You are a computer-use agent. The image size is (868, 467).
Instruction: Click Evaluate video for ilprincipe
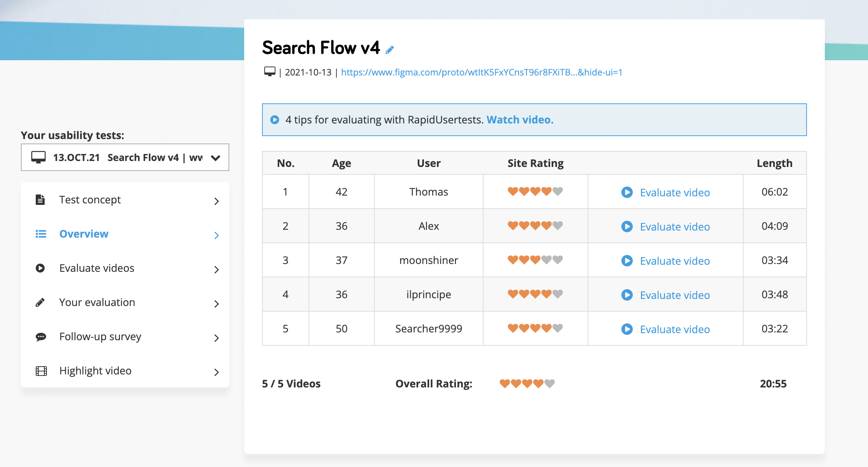click(674, 295)
